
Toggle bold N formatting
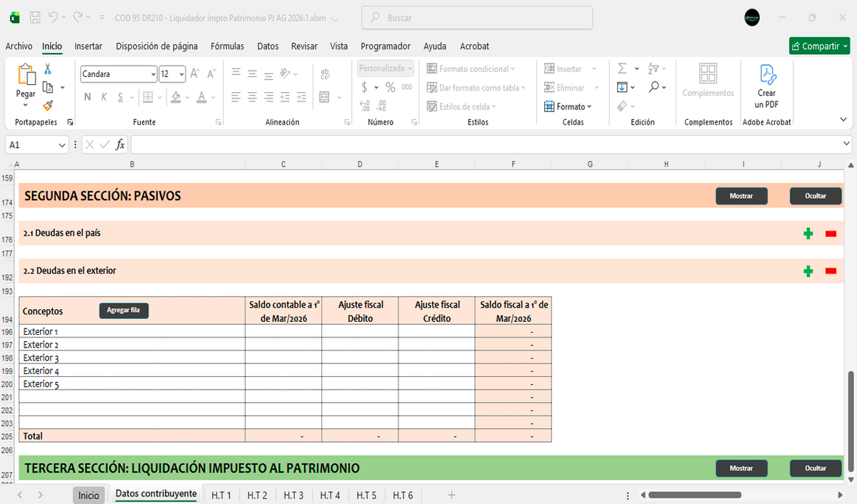[x=87, y=97]
